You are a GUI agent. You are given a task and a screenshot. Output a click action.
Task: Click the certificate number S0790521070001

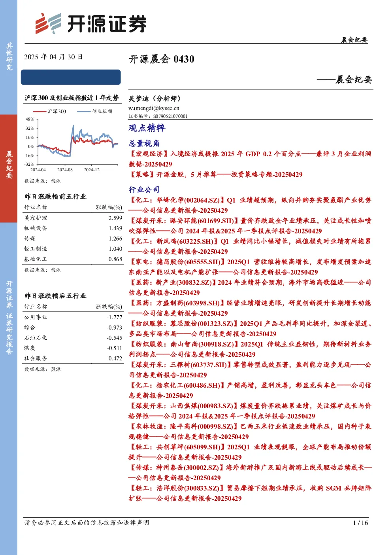(171, 116)
